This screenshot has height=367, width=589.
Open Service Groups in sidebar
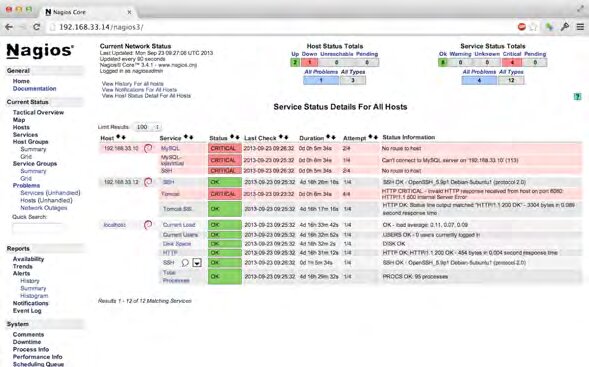(x=35, y=163)
